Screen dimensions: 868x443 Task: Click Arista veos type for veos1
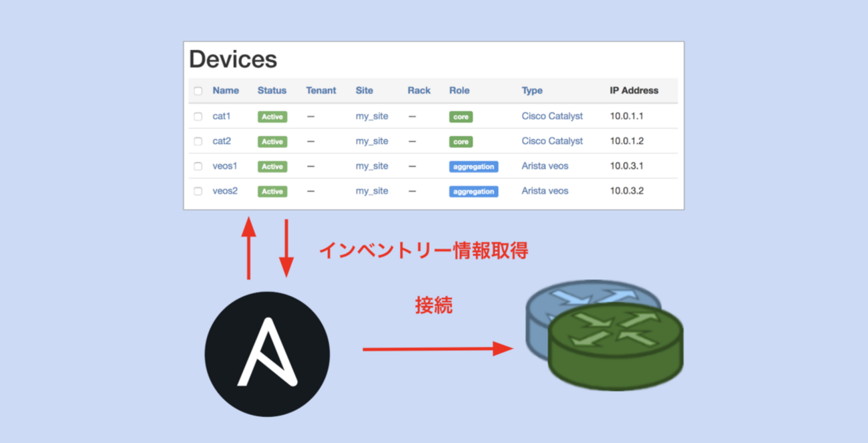[545, 166]
